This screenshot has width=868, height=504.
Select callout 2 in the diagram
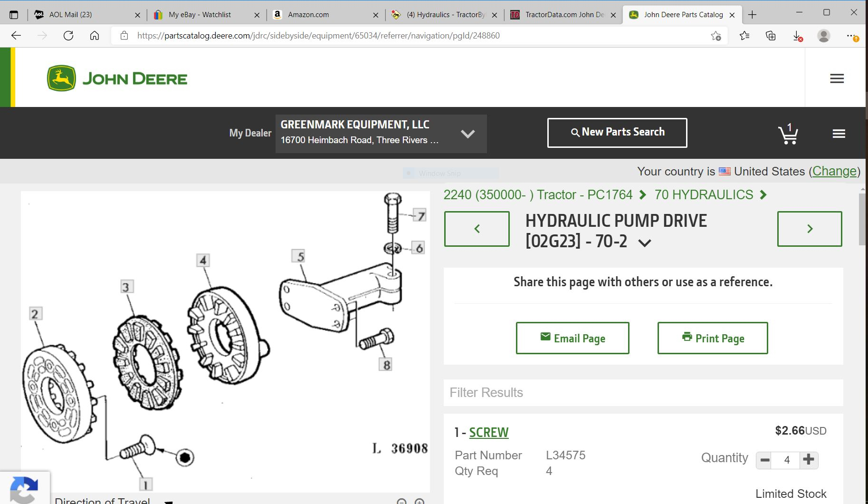point(35,314)
